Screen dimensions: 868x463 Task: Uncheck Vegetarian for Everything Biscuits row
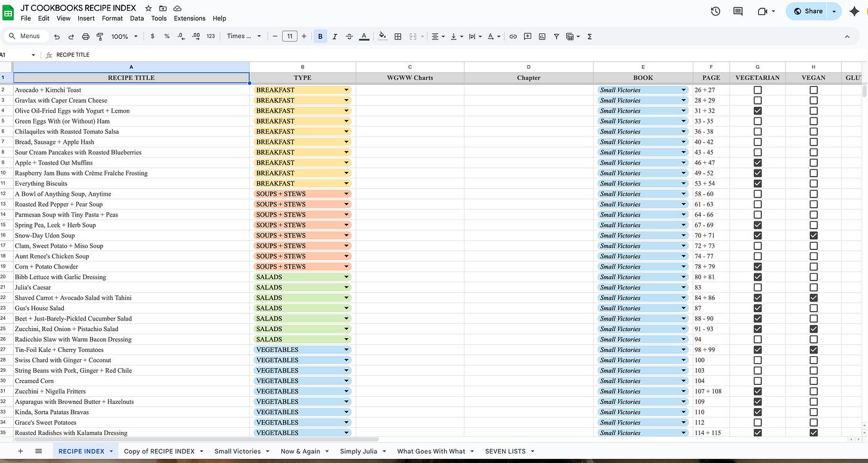tap(758, 184)
